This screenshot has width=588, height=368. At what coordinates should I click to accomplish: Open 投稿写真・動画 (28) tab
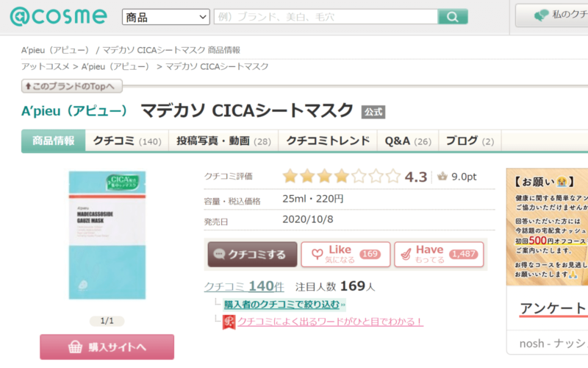pyautogui.click(x=223, y=141)
